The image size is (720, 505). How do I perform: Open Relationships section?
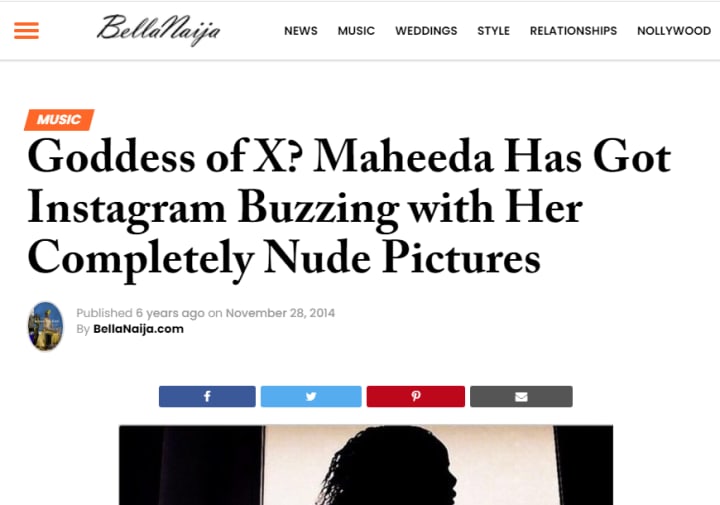(x=573, y=31)
